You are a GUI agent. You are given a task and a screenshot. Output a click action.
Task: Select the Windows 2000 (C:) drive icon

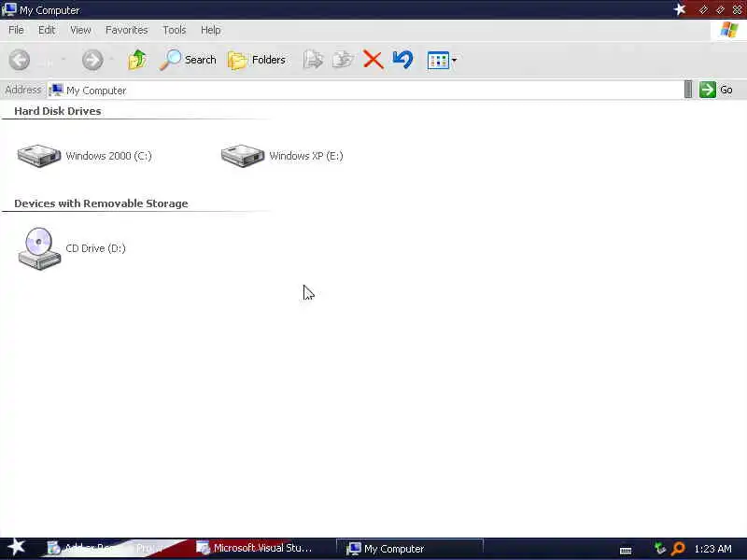[39, 156]
